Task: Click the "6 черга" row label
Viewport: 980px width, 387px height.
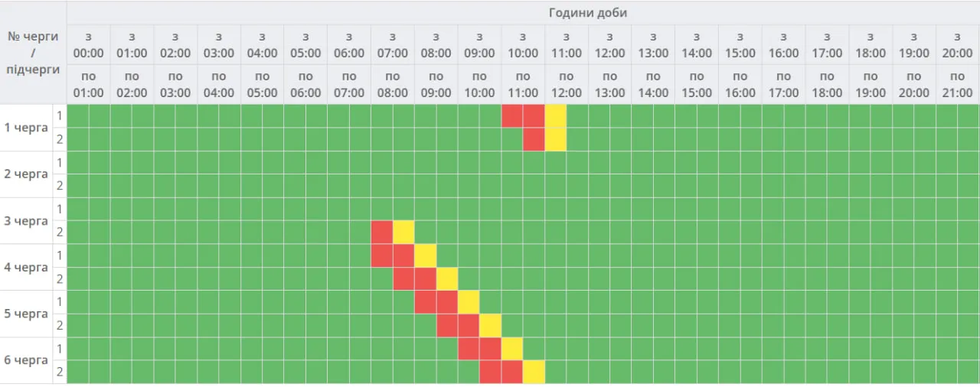Action: point(26,360)
